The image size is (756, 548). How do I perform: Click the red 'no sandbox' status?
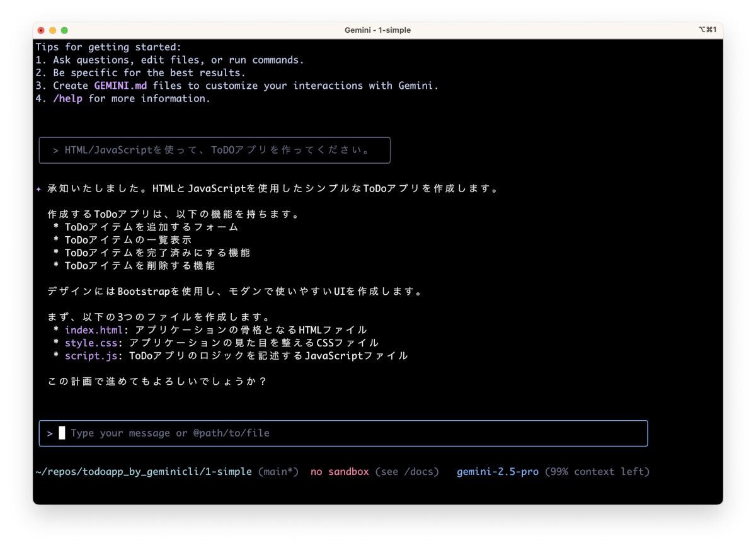tap(340, 472)
